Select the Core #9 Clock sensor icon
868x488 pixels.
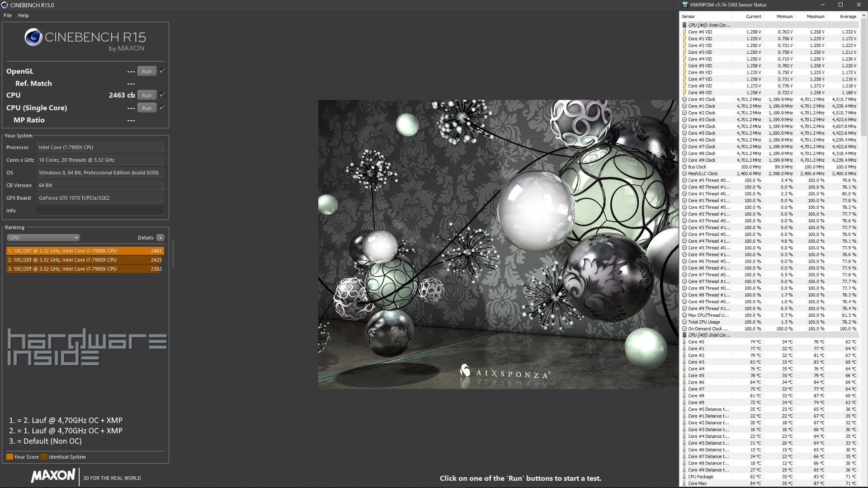[684, 160]
